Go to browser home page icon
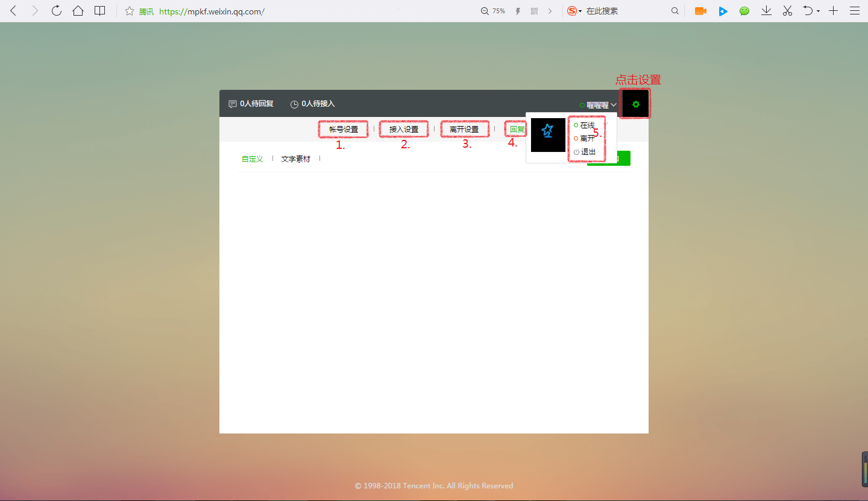The image size is (868, 501). (78, 11)
